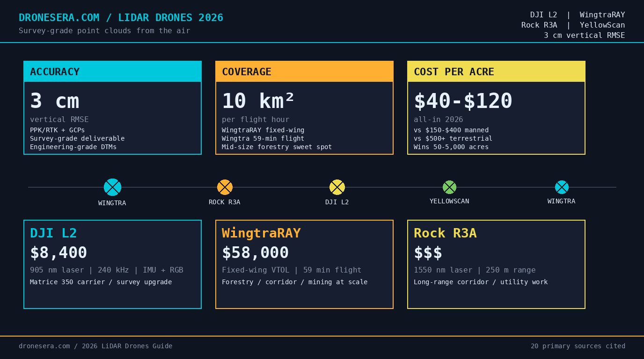This screenshot has height=359, width=644.
Task: Click the 'vertical RMSE' caption in the Accuracy card
Action: point(59,120)
